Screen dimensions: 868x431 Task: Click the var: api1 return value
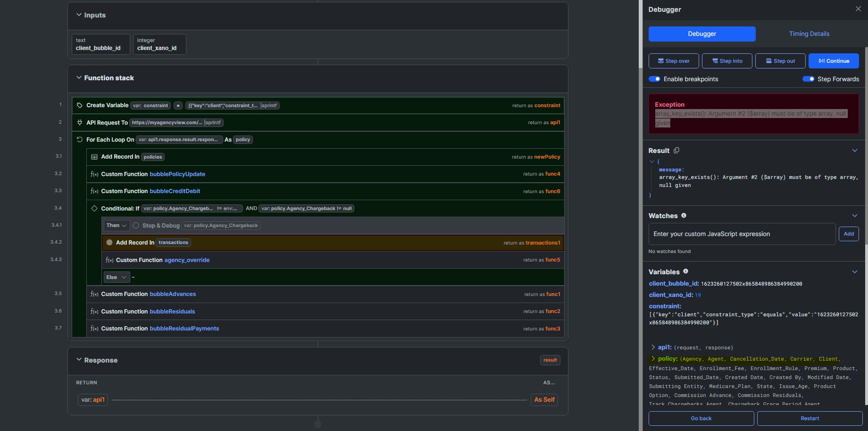(93, 400)
